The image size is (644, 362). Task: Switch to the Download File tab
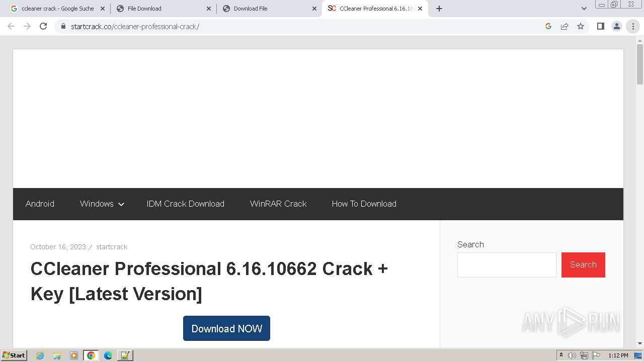pos(270,9)
